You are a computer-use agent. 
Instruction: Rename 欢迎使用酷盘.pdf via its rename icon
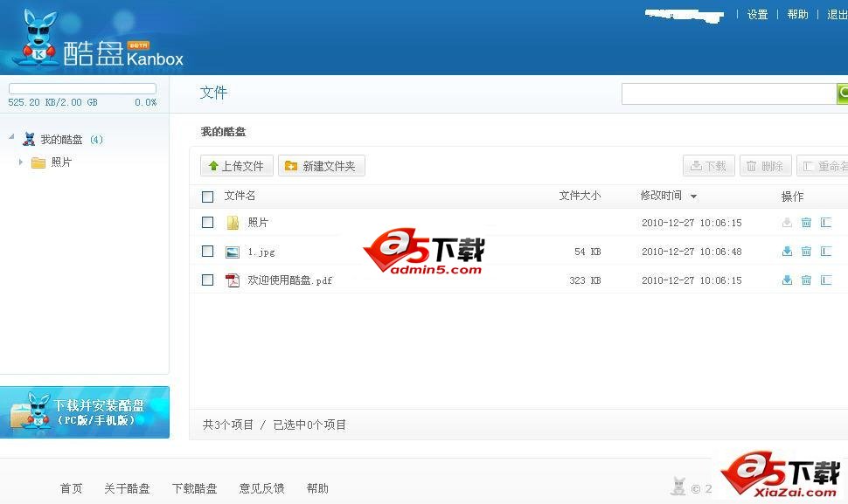826,280
